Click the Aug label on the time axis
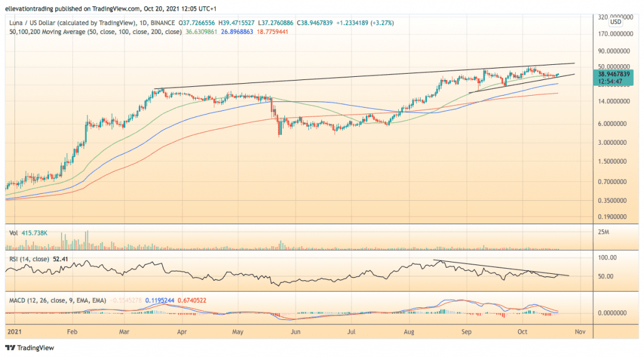The image size is (644, 357). 409,331
